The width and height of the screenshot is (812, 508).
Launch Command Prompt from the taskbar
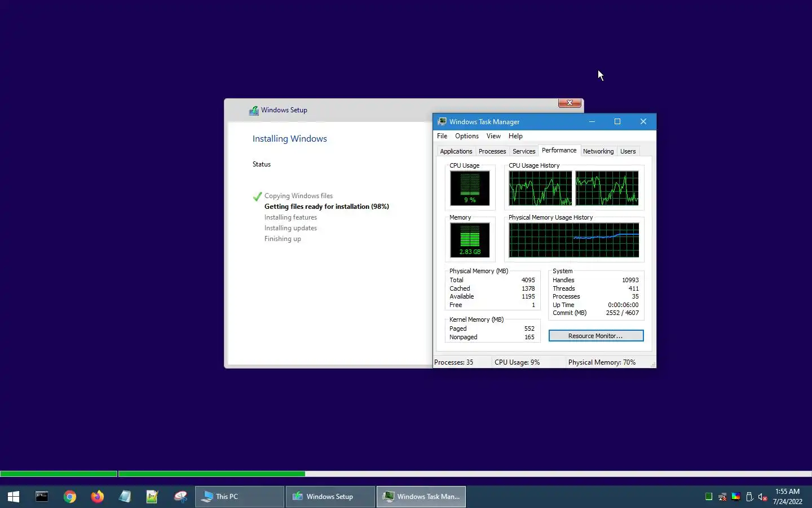[x=42, y=497]
